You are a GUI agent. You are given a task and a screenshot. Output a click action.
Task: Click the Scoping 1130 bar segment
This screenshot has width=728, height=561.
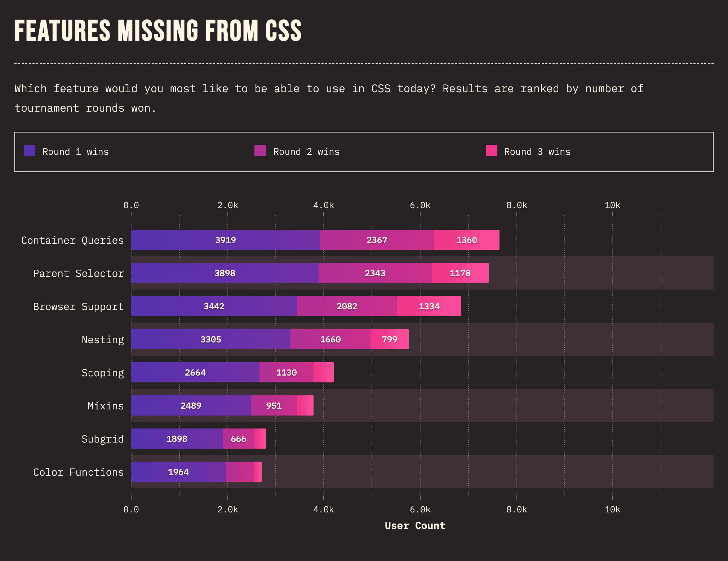coord(287,372)
